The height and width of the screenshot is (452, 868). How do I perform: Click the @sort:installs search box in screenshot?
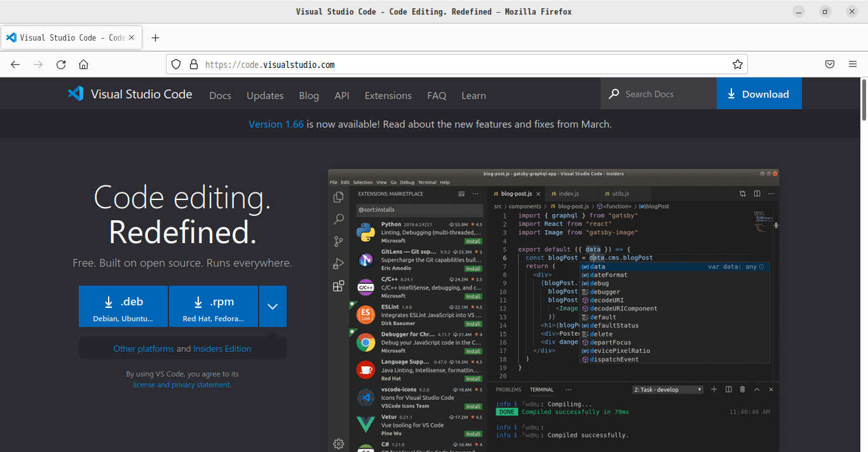tap(419, 209)
